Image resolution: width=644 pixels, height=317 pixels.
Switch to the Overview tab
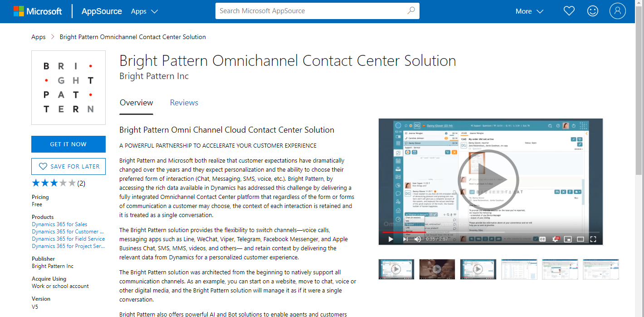pyautogui.click(x=137, y=103)
